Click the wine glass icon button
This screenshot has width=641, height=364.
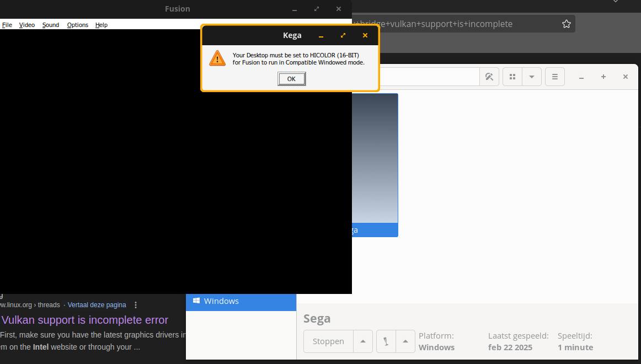(x=386, y=341)
